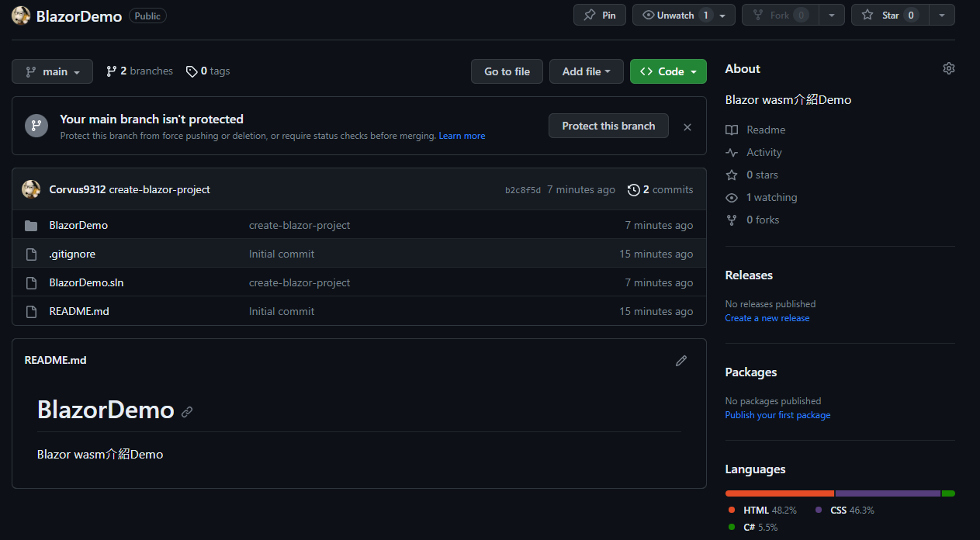980x540 pixels.
Task: Click the Public visibility badge
Action: click(x=147, y=16)
